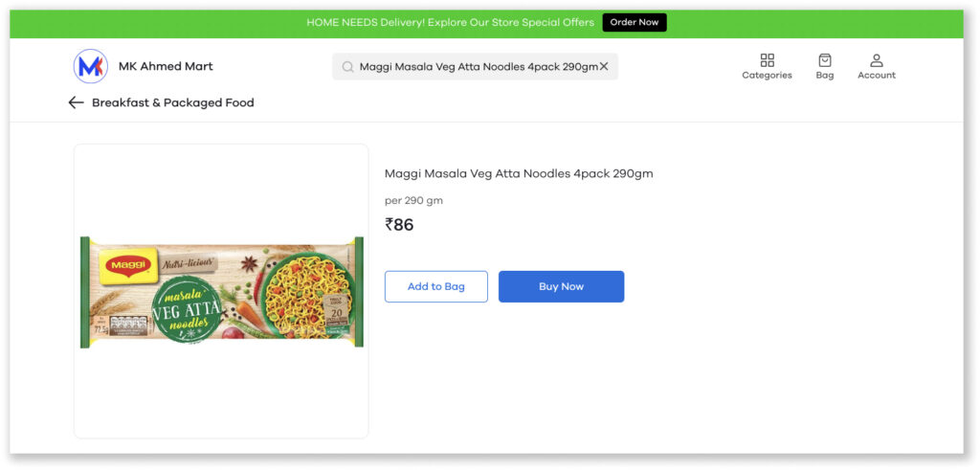
Task: Clear the search field with X
Action: 604,66
